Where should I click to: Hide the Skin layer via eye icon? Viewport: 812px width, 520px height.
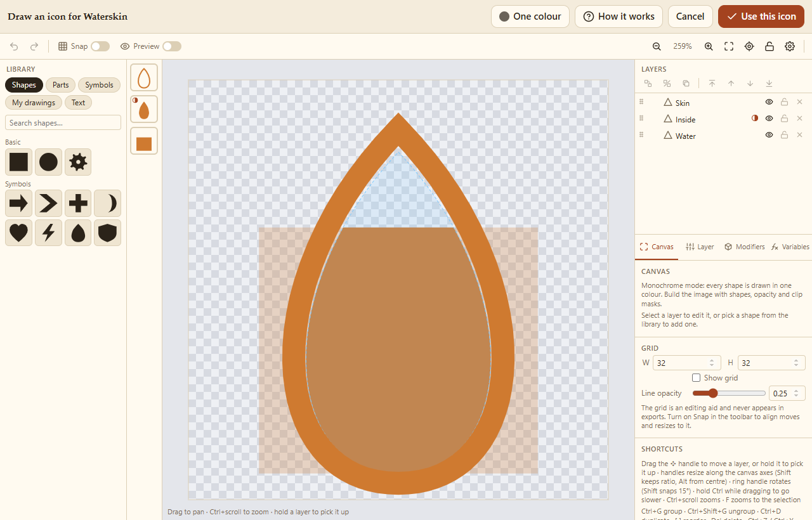pyautogui.click(x=769, y=102)
